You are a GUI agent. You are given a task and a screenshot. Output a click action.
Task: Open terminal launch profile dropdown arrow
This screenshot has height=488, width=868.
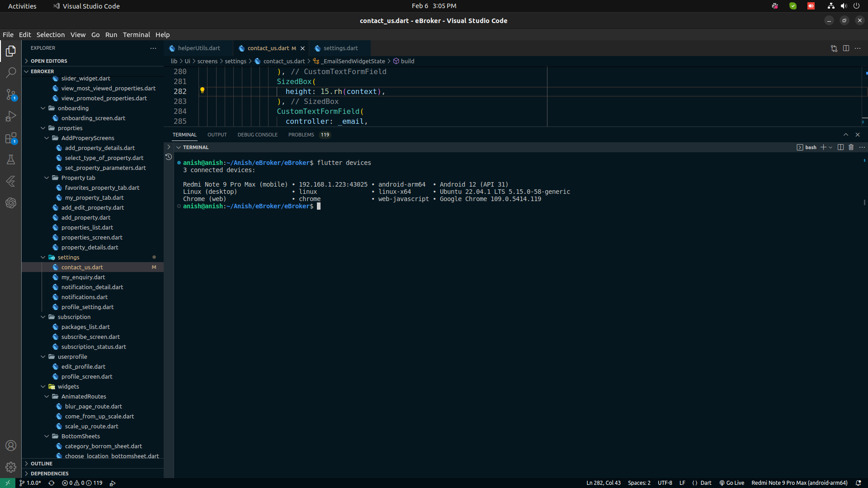click(x=830, y=147)
